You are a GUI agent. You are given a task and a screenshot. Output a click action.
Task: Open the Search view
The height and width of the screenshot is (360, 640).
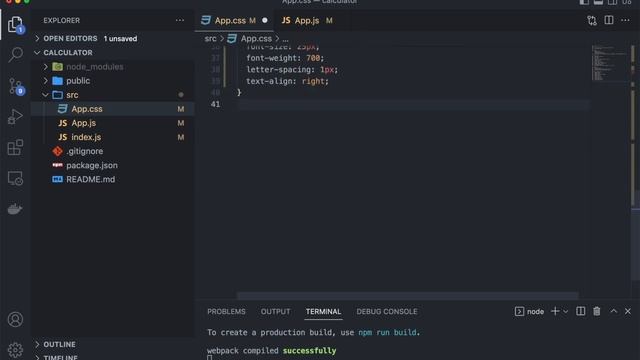tap(16, 54)
